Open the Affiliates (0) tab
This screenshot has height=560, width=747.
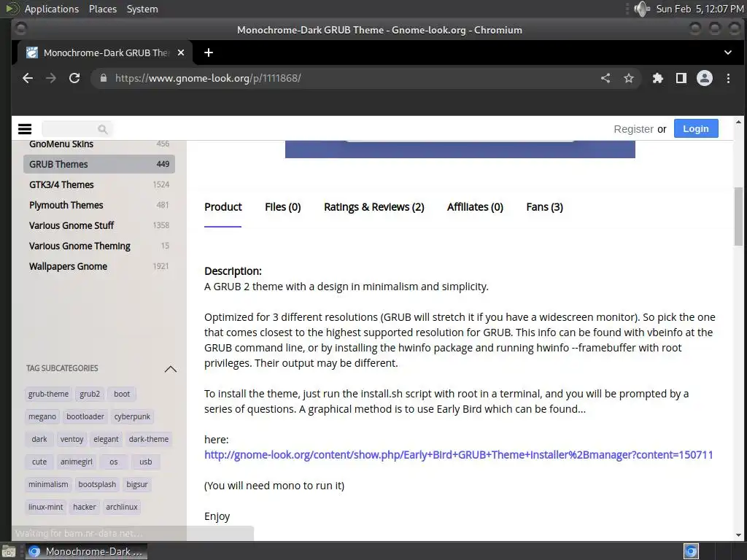[475, 207]
